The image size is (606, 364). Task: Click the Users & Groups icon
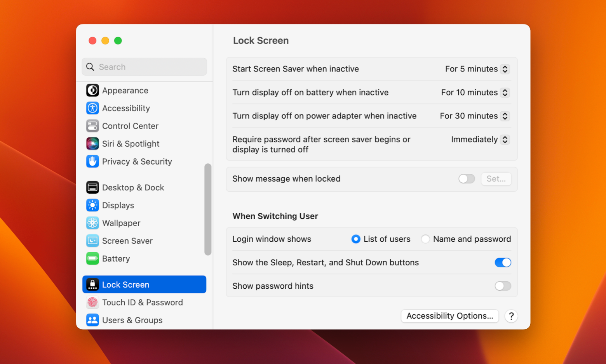click(92, 320)
